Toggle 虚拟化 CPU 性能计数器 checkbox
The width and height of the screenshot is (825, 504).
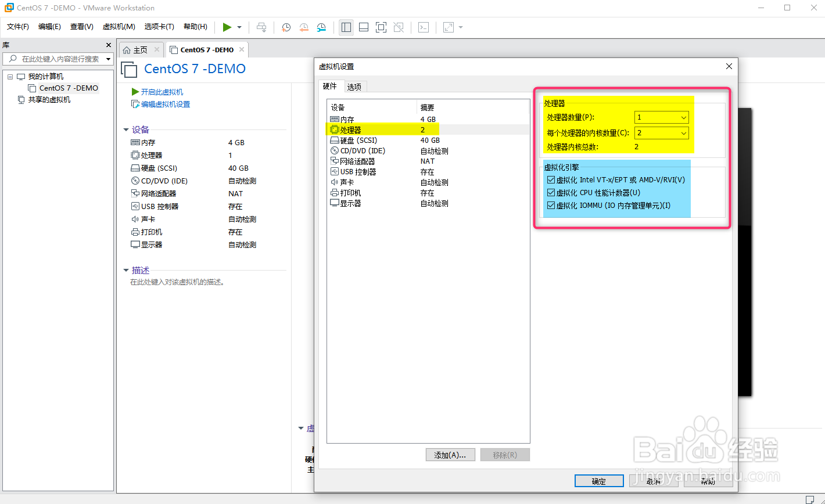(551, 193)
